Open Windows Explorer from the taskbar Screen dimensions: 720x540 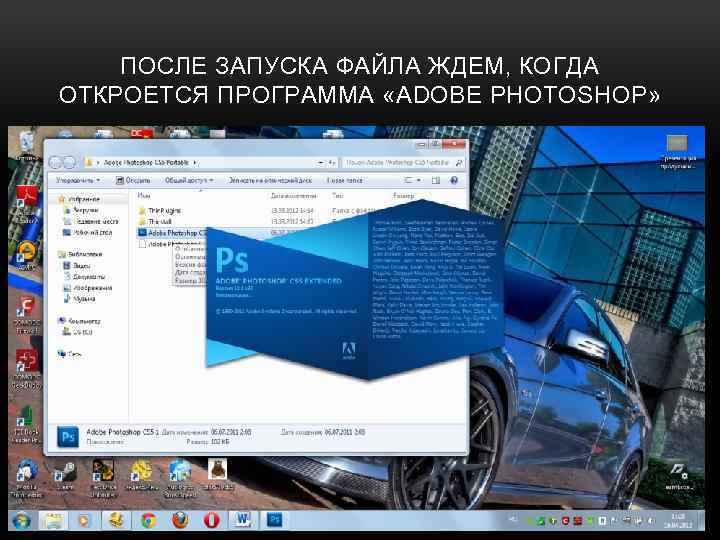[53, 521]
